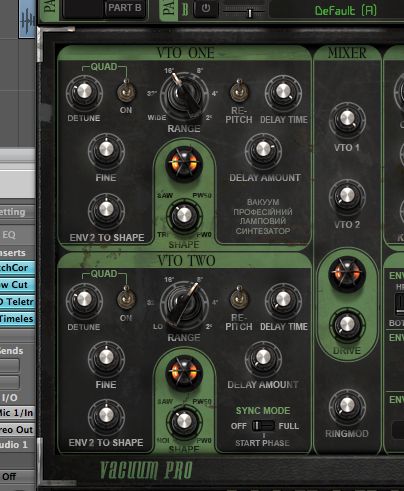Click the VTO Two Delay Amount knob
Viewport: 404px width, 491px height.
point(263,358)
